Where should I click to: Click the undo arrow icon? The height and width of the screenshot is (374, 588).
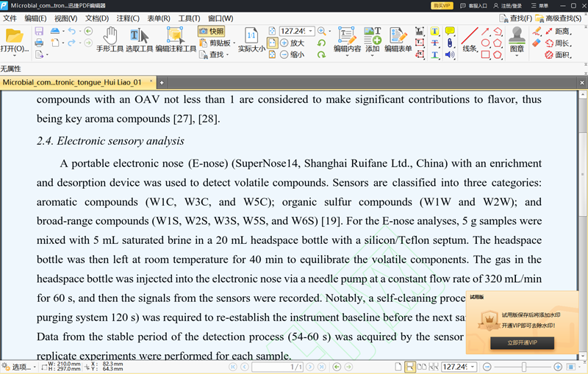[x=71, y=31]
